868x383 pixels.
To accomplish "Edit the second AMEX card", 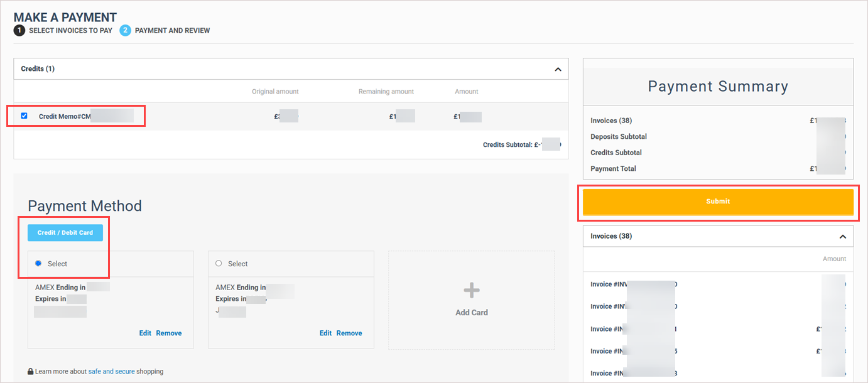I will pos(325,333).
